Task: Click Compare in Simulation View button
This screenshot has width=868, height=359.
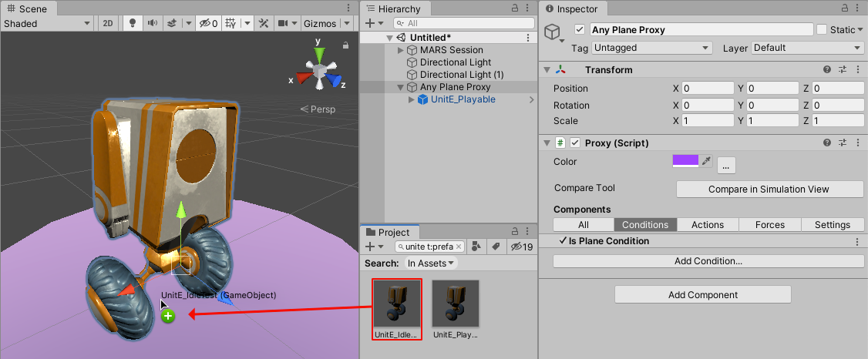Action: tap(769, 189)
